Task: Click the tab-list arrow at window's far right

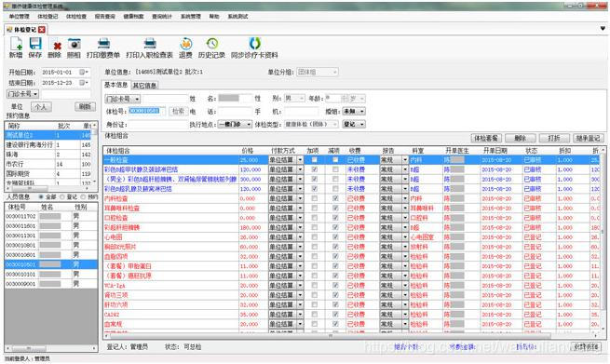Action: click(x=603, y=28)
